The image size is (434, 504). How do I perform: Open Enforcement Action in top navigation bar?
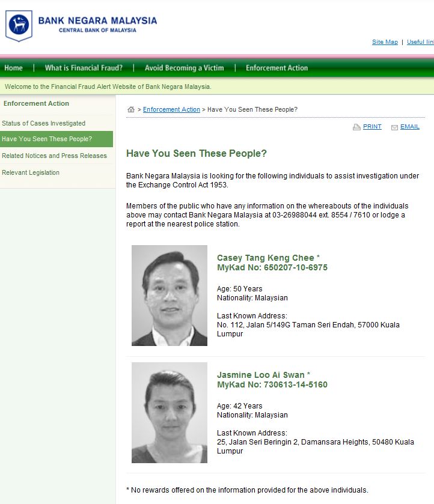(277, 68)
